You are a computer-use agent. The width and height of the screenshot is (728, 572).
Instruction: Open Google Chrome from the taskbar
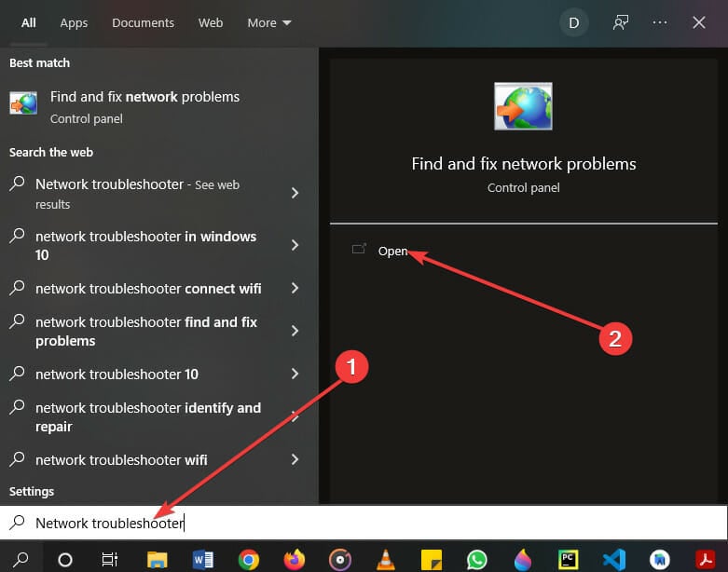(248, 560)
